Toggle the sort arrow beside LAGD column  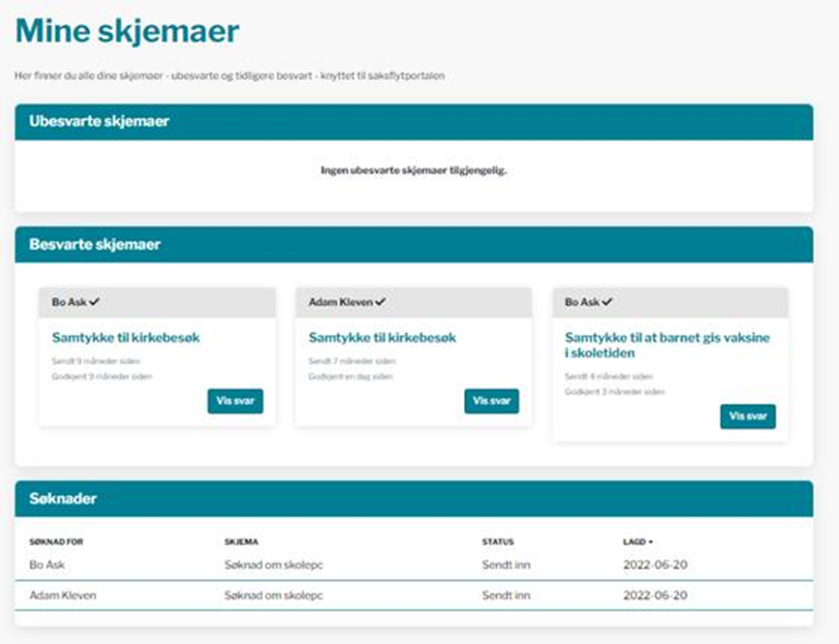coord(651,542)
